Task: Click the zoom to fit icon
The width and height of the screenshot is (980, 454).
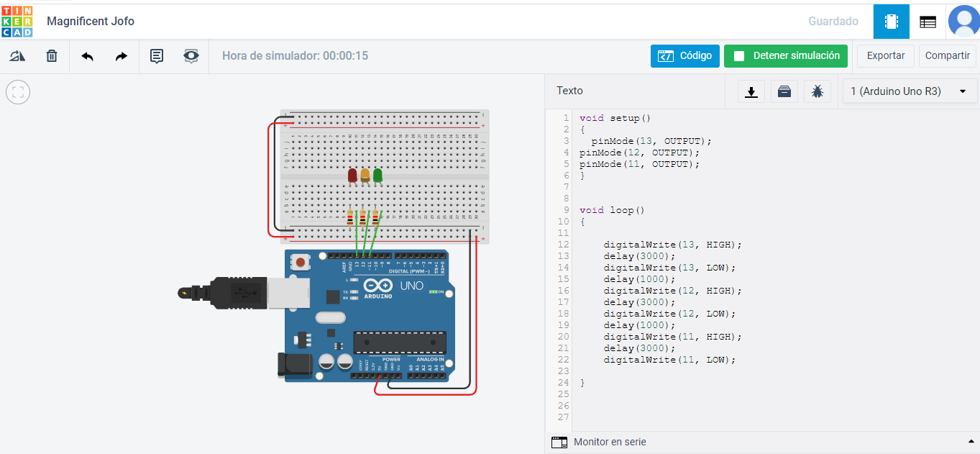Action: click(18, 92)
